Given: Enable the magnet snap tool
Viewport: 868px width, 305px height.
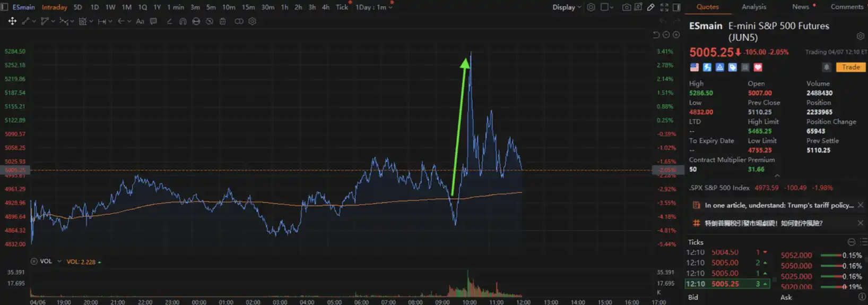Looking at the screenshot, I should 183,21.
